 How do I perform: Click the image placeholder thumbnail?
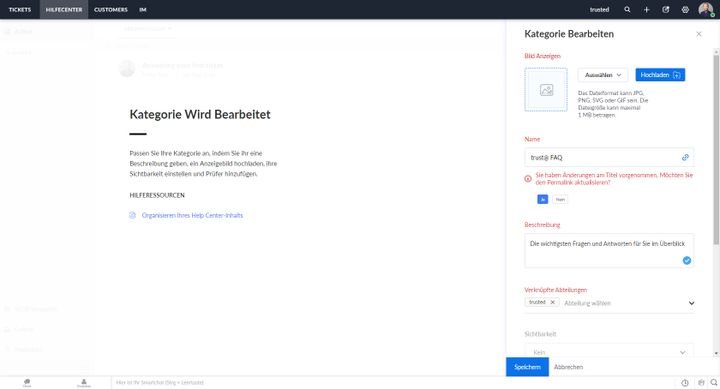pyautogui.click(x=546, y=90)
